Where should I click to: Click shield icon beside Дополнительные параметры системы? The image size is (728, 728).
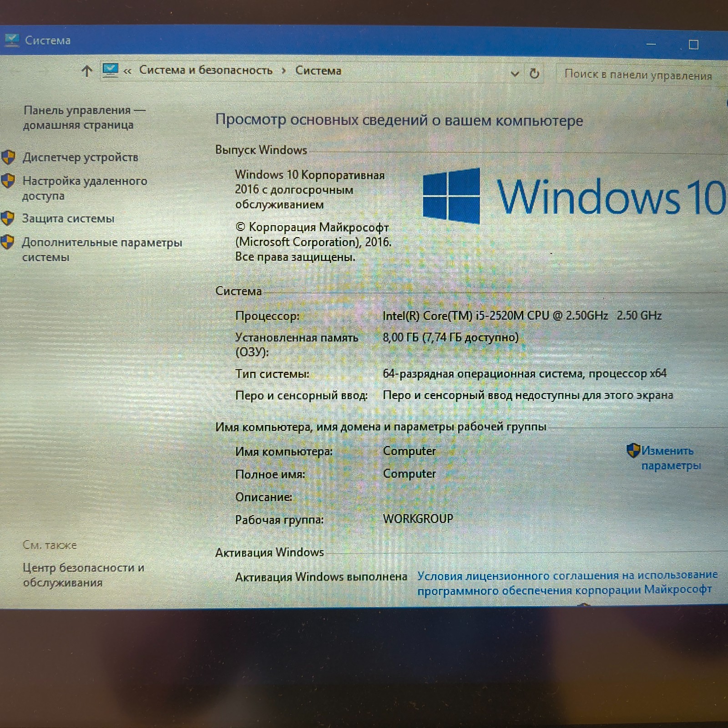click(x=7, y=242)
